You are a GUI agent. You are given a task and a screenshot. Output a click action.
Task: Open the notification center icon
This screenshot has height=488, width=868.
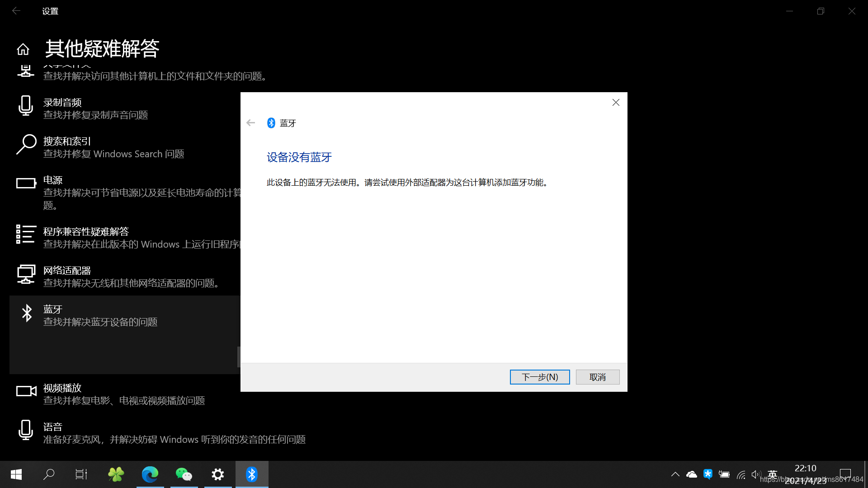click(845, 474)
